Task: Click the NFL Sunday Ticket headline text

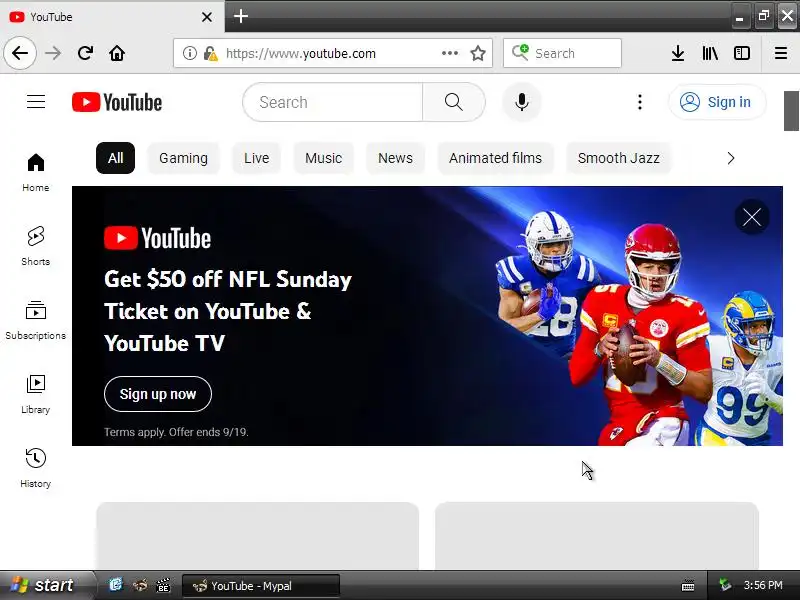Action: (x=228, y=311)
